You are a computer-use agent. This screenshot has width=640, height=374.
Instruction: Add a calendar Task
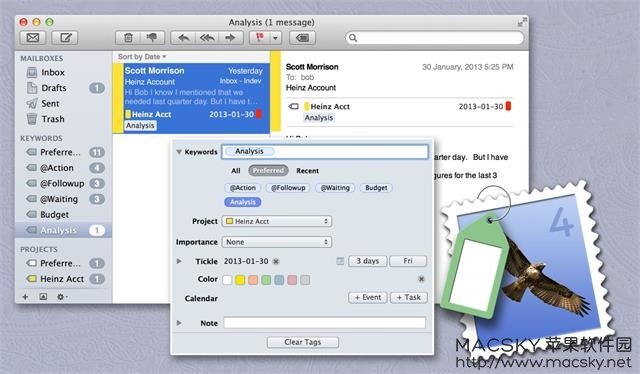[409, 298]
